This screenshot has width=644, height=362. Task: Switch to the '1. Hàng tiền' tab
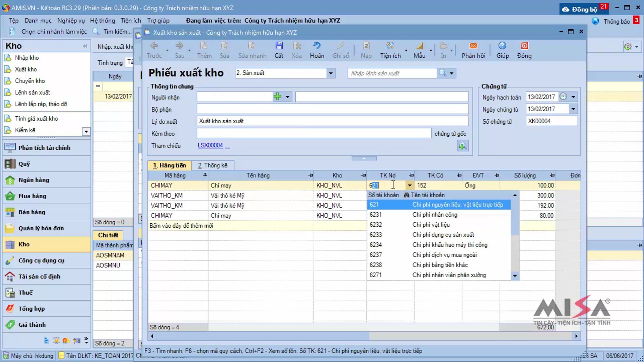coord(169,165)
